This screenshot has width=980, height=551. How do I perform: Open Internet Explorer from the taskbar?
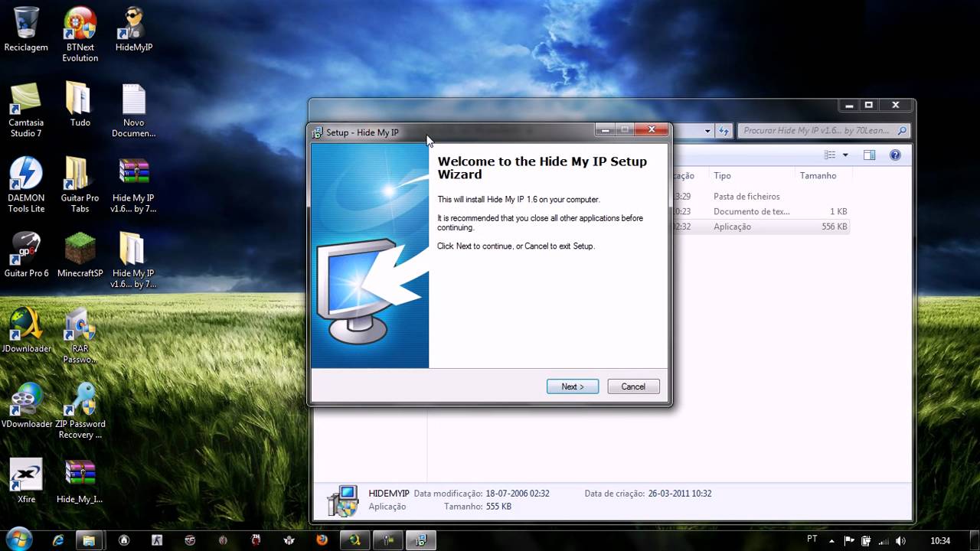tap(58, 540)
